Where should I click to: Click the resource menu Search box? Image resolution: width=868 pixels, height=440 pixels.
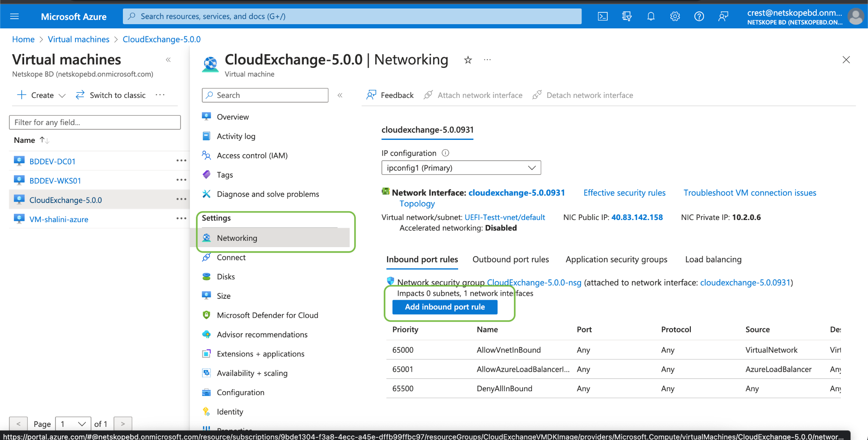tap(265, 95)
